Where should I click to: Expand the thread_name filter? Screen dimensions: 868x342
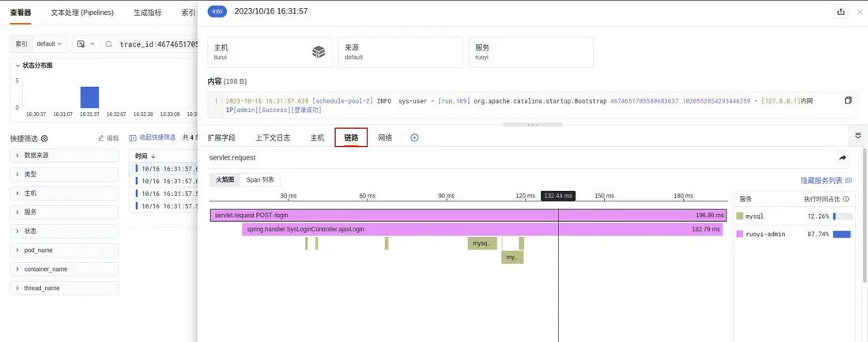64,288
